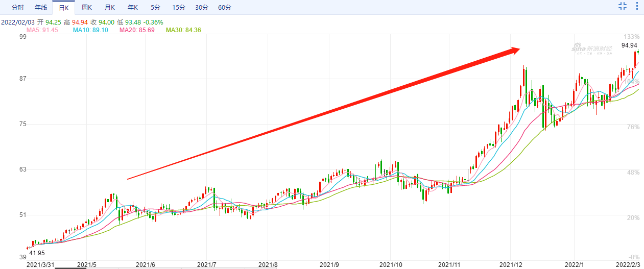Open the 60分 interval chart
Image resolution: width=644 pixels, height=269 pixels.
tap(225, 8)
